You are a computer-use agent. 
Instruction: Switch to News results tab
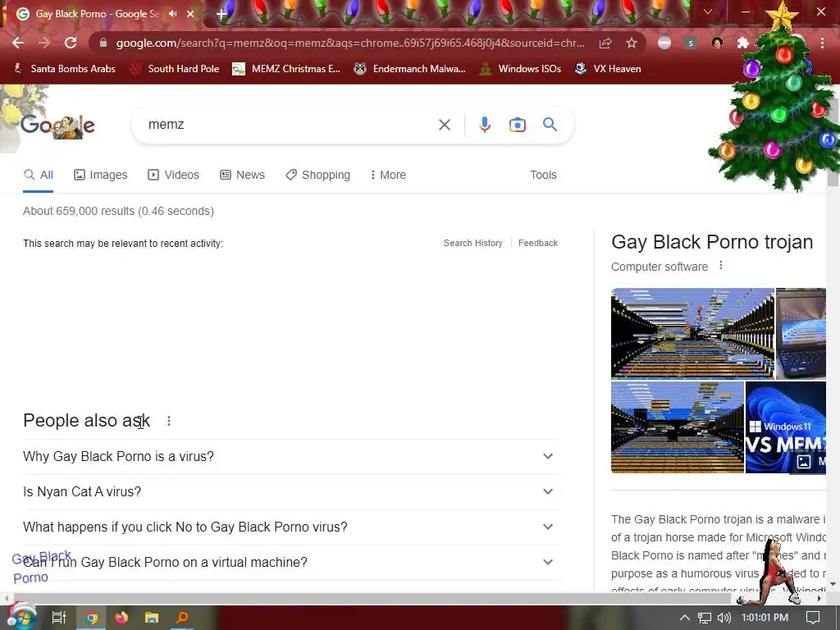coord(242,176)
